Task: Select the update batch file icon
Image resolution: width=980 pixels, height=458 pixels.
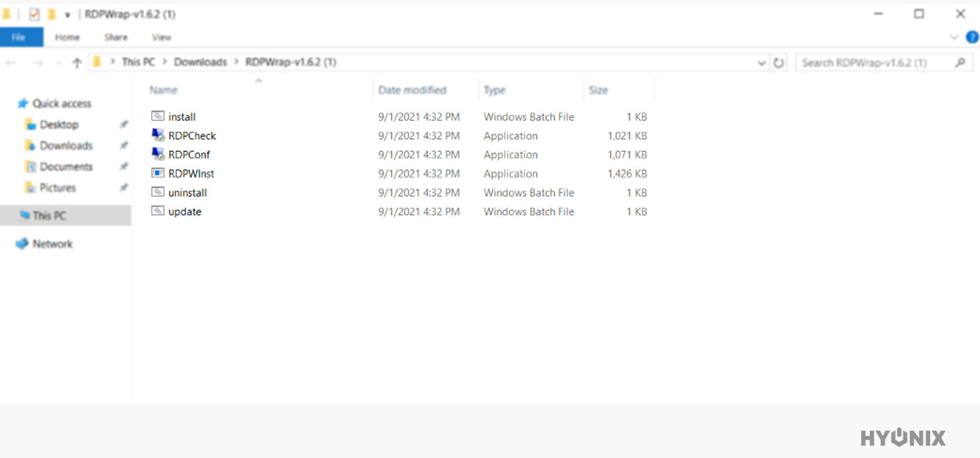Action: click(x=158, y=211)
